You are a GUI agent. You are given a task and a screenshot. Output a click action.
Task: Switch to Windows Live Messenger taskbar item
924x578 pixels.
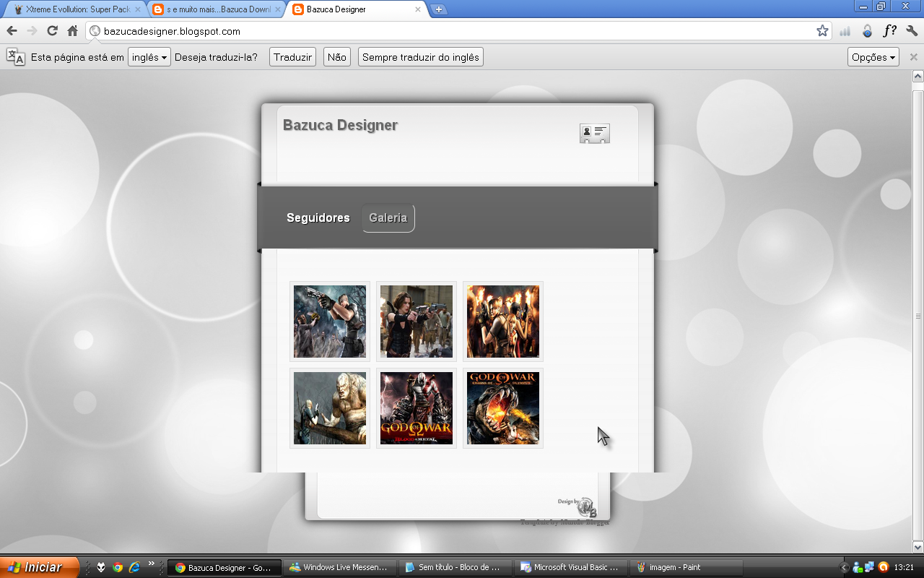coord(339,567)
